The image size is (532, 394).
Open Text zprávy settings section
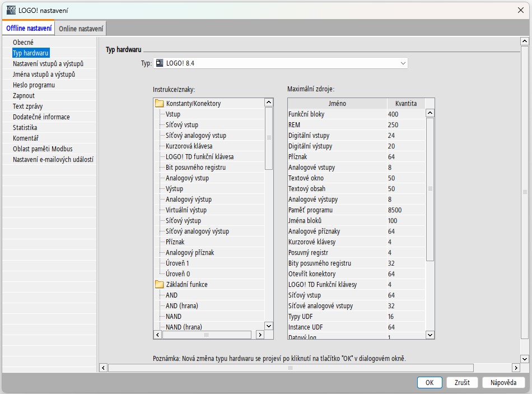pyautogui.click(x=28, y=106)
